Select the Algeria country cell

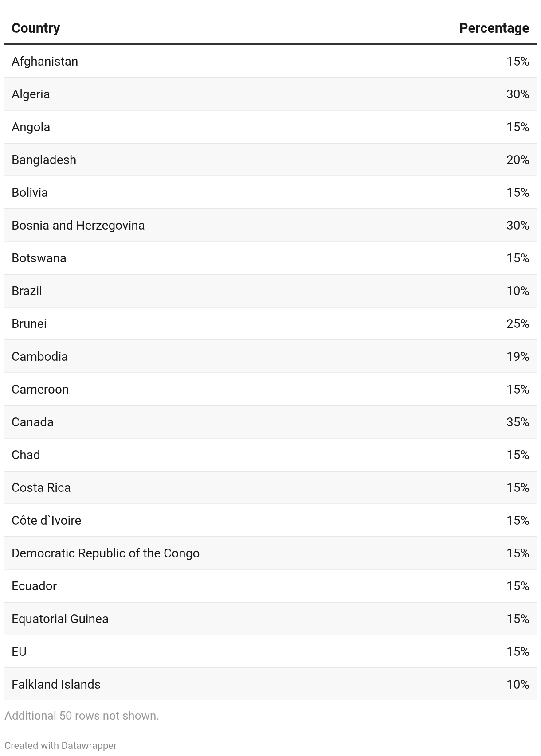point(31,94)
